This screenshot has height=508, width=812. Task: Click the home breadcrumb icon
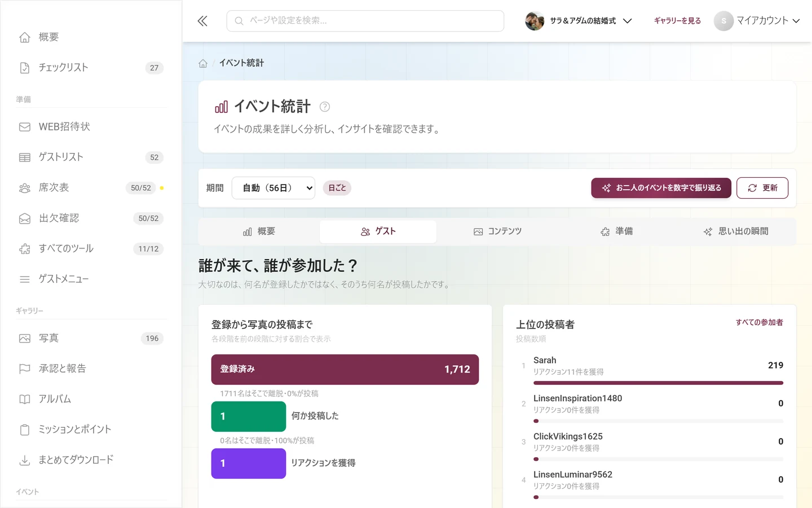tap(203, 63)
